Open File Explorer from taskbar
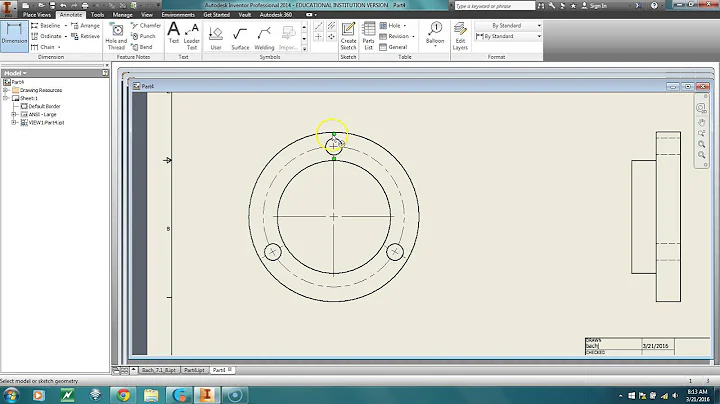 tap(151, 395)
